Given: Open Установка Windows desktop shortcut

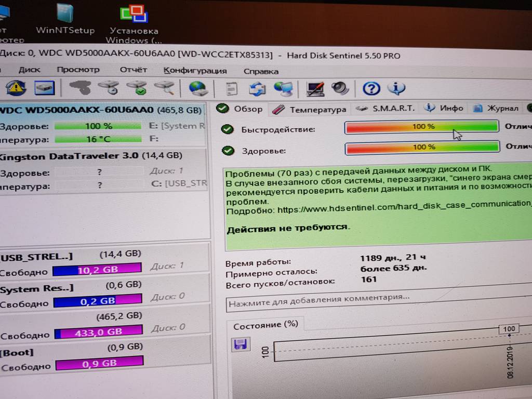Looking at the screenshot, I should (x=134, y=24).
